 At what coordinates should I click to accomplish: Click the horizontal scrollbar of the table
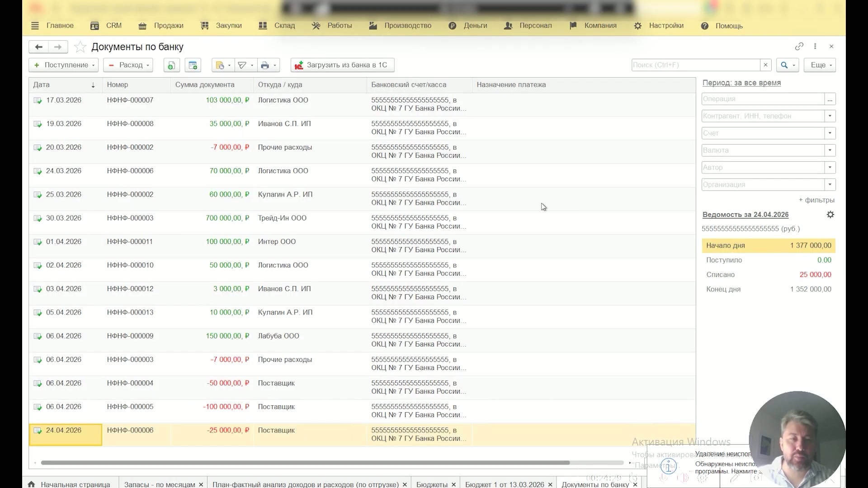[305, 463]
